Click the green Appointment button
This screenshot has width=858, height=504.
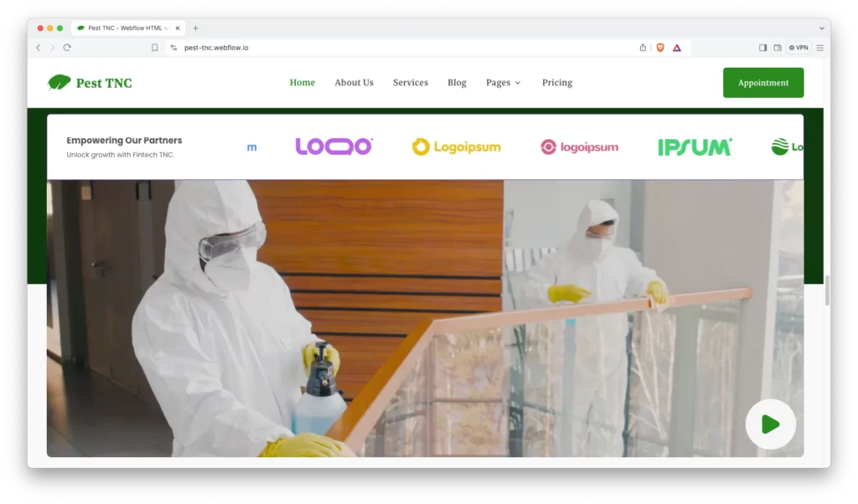click(762, 83)
